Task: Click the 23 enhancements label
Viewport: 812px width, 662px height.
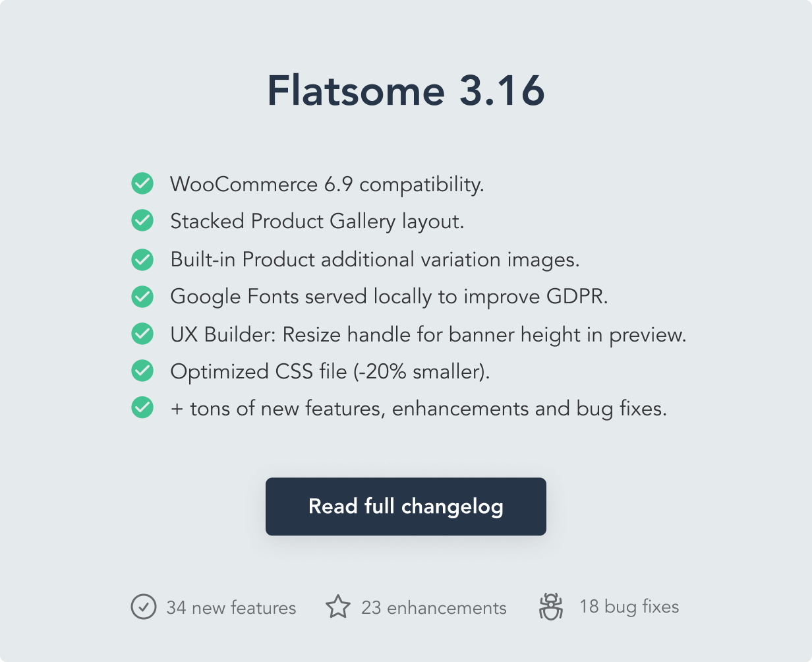Action: 434,607
